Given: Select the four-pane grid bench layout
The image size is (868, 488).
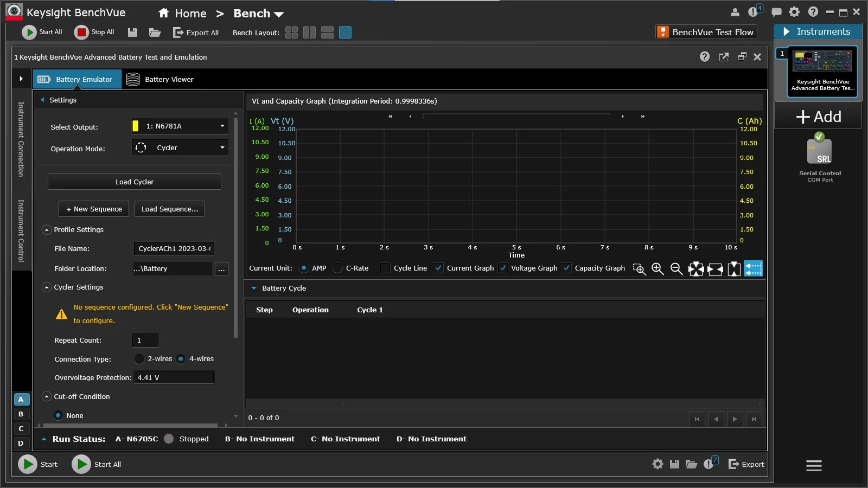Looking at the screenshot, I should pyautogui.click(x=291, y=33).
